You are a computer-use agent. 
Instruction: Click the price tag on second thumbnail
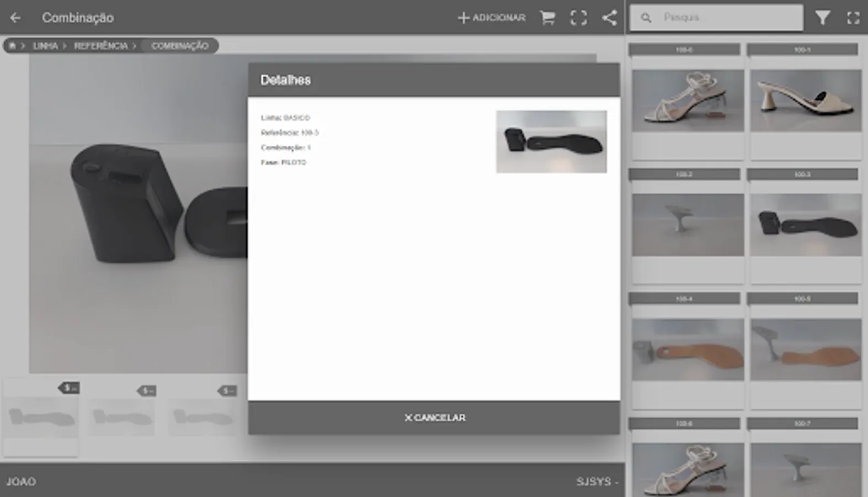point(147,391)
